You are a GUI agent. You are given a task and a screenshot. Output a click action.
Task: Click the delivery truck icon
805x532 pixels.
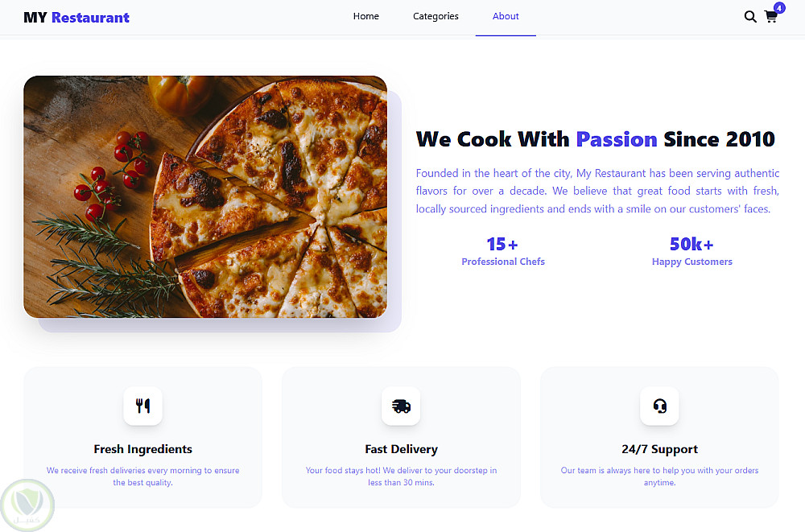401,406
